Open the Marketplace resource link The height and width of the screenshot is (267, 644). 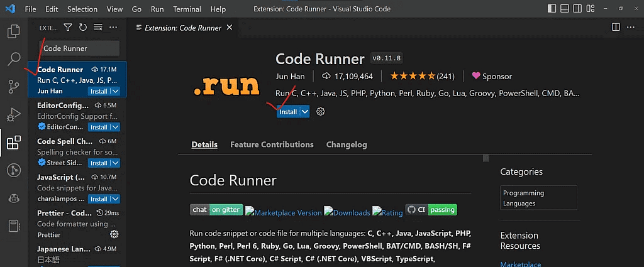(x=520, y=264)
